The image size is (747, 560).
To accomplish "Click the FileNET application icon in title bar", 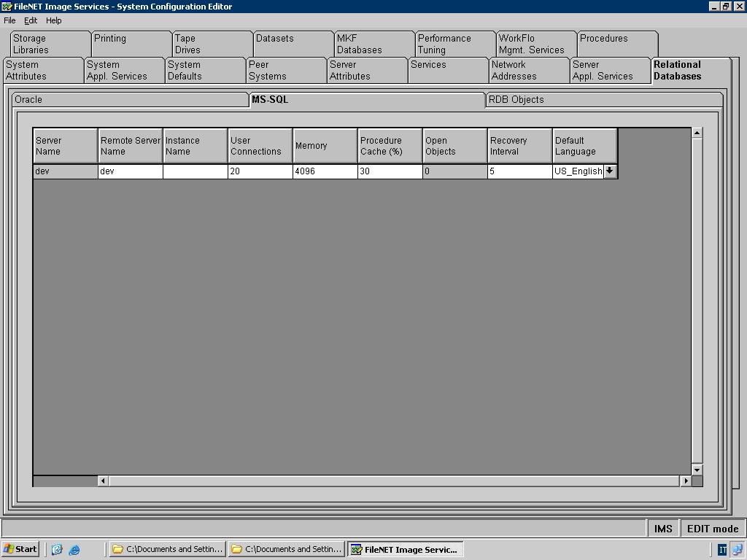I will [x=7, y=6].
